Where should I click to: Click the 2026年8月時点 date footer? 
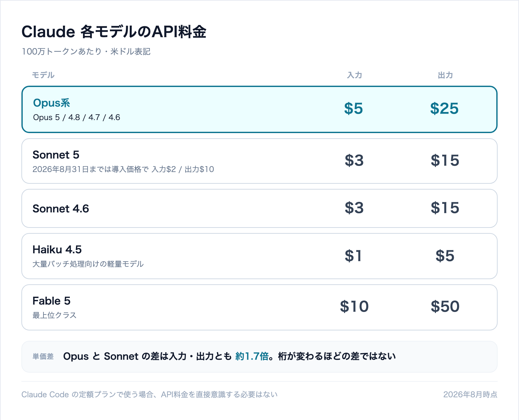[470, 394]
